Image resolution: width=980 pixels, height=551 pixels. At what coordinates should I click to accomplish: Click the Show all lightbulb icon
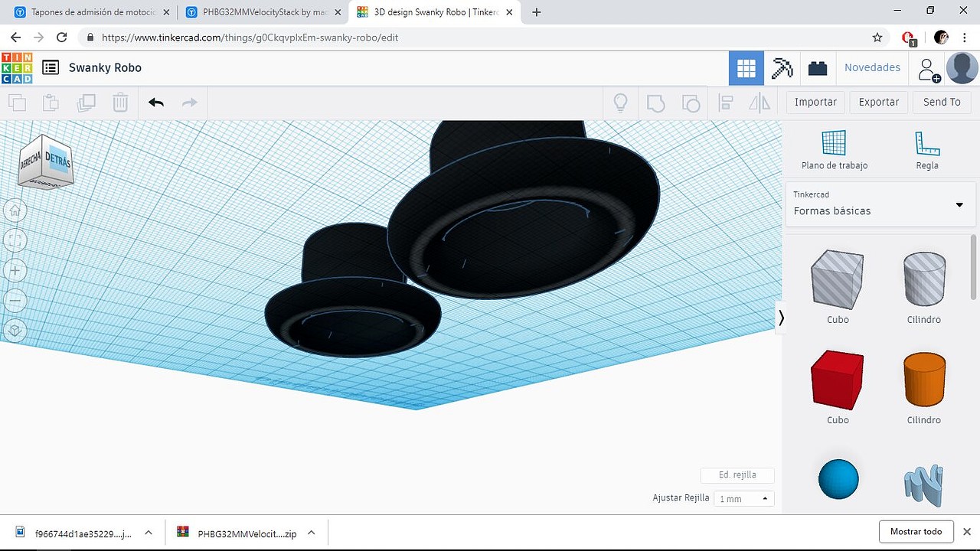(621, 103)
